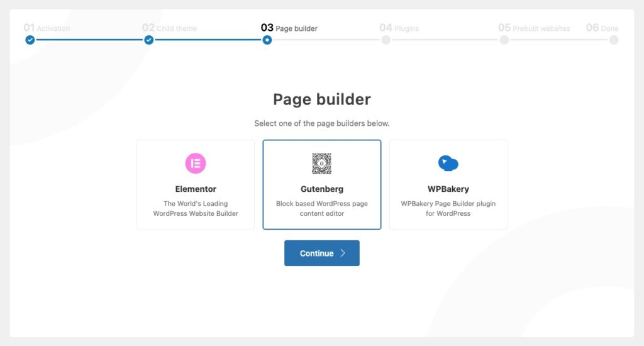
Task: Go to the 06 Done step label
Action: [602, 28]
